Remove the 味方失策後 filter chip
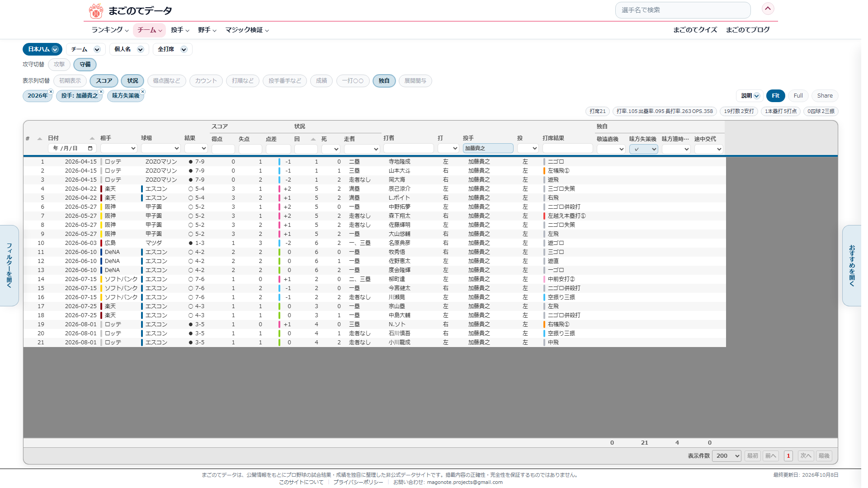 (143, 92)
